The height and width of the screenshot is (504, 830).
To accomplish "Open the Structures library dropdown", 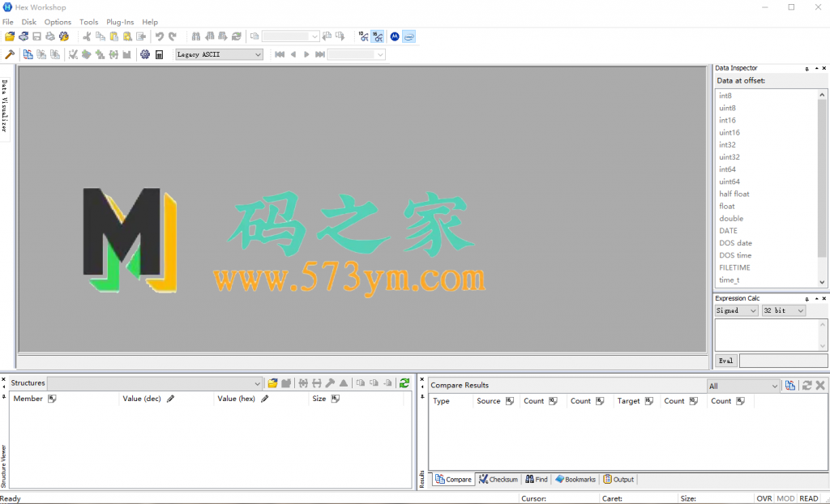I will click(x=155, y=382).
